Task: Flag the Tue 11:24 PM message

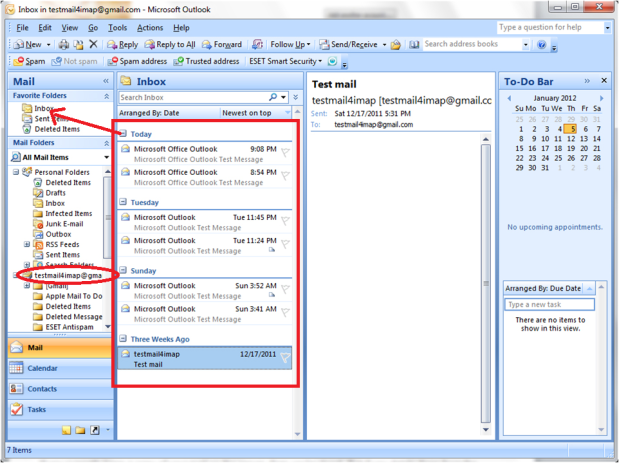Action: (285, 244)
